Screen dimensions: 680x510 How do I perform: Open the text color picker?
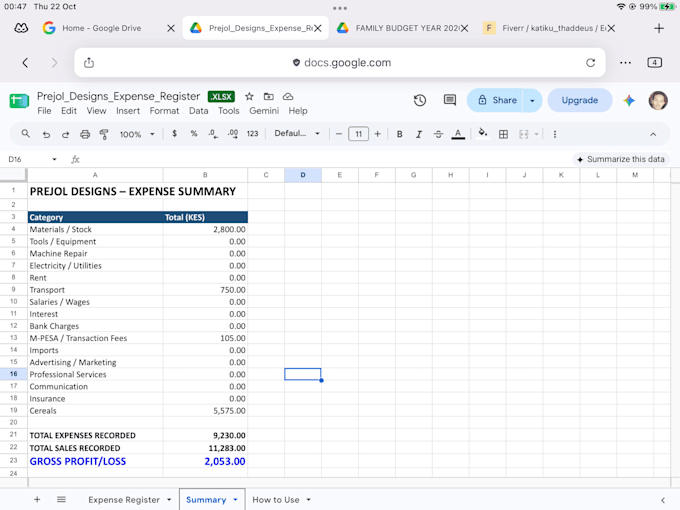tap(458, 134)
